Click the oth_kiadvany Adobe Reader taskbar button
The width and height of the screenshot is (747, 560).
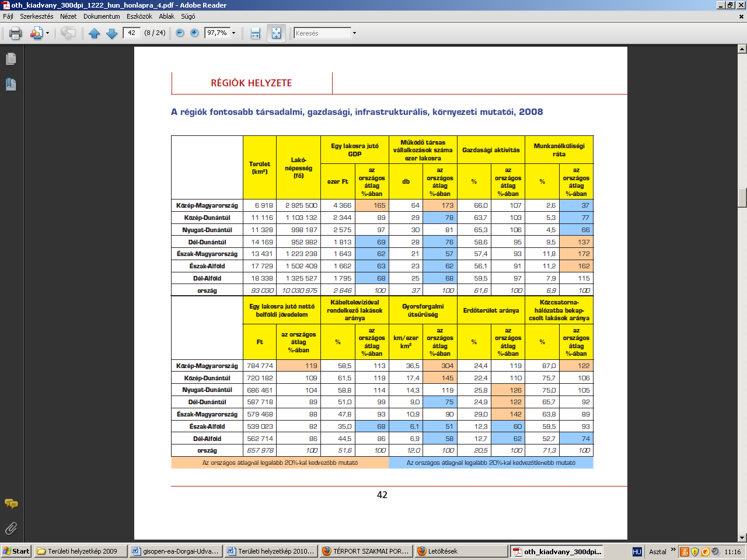556,551
